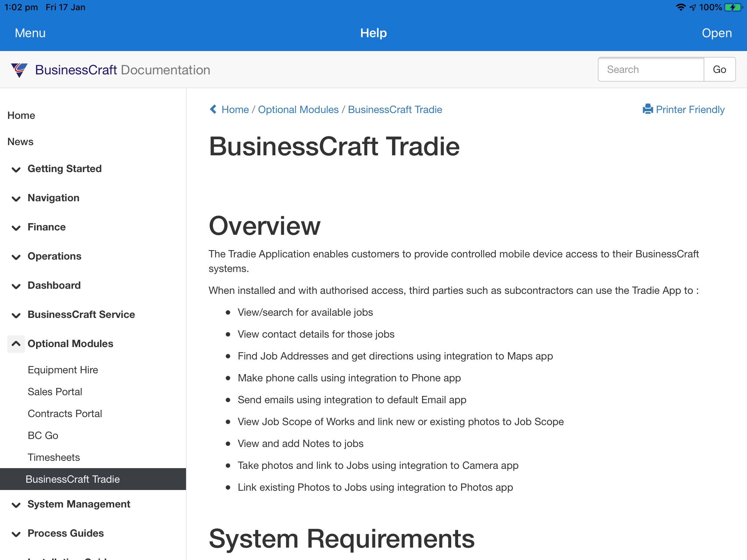Click BusinessCraft Documentation header title

(x=123, y=70)
